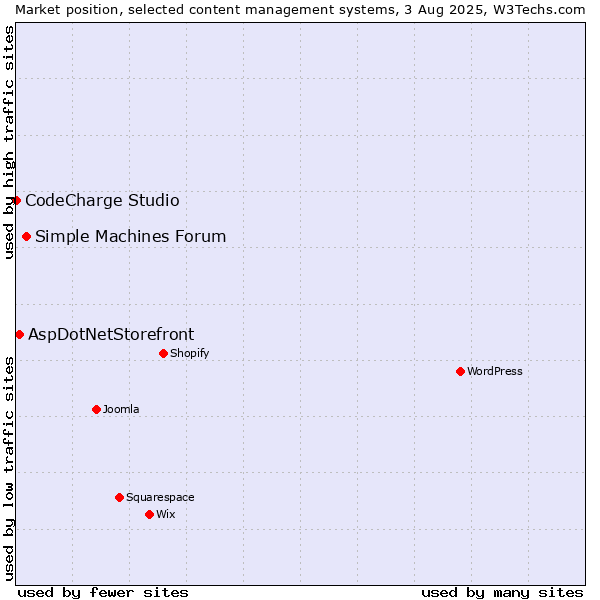Click the CodeCharge Studio data point
This screenshot has width=600, height=600.
coord(16,201)
